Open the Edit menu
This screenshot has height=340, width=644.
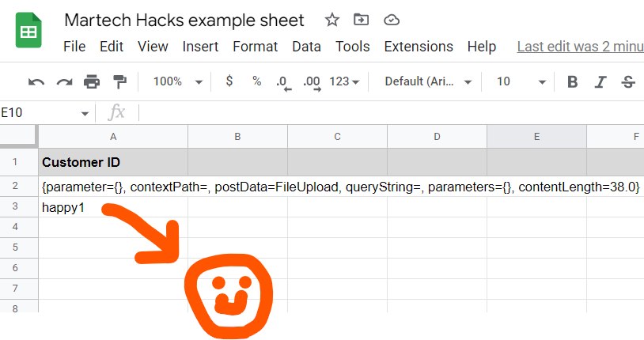pos(112,47)
